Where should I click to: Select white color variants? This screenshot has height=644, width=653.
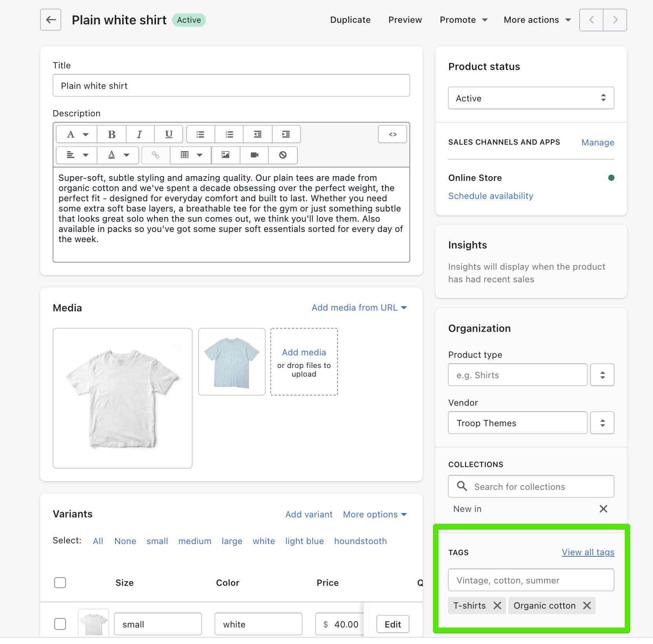point(264,541)
